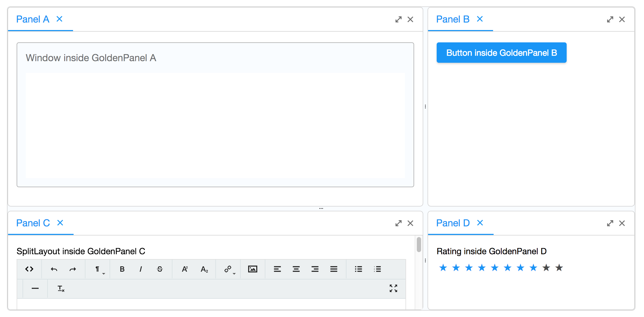
Task: Expand Panel A to full size
Action: click(398, 19)
